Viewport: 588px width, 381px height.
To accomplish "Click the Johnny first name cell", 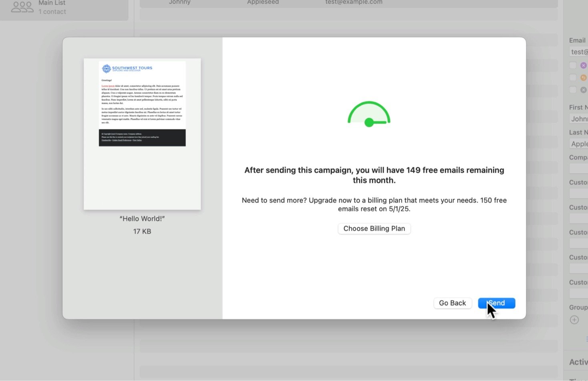I will click(x=179, y=2).
